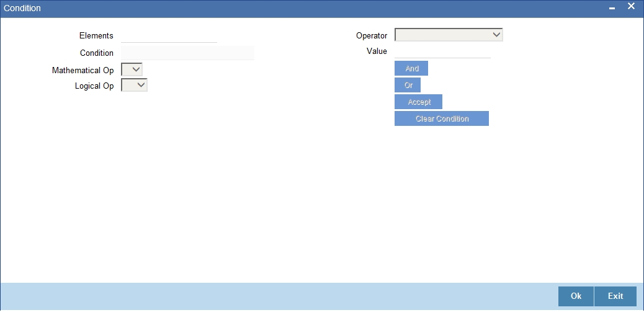644x315 pixels.
Task: Click the Condition field label
Action: point(97,53)
